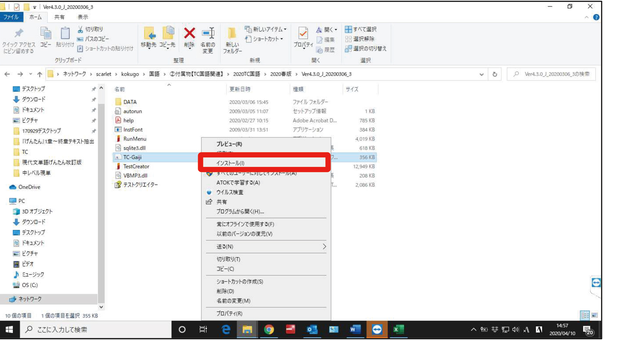
Task: Switch to large thumbnails view icon
Action: point(594,315)
